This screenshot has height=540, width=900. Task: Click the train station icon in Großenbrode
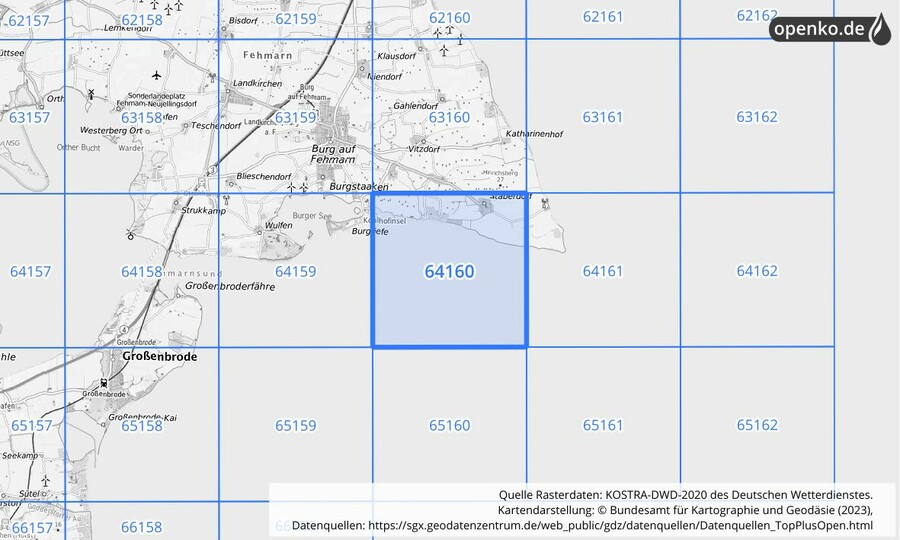[x=103, y=383]
